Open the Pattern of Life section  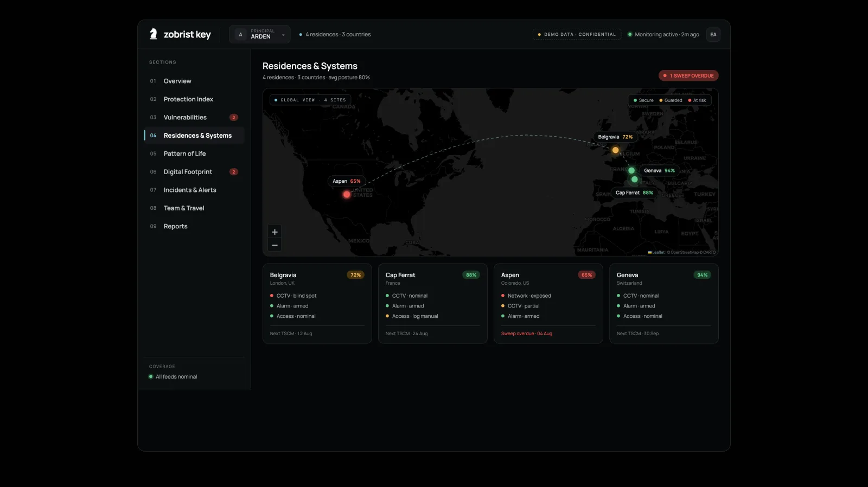tap(194, 154)
